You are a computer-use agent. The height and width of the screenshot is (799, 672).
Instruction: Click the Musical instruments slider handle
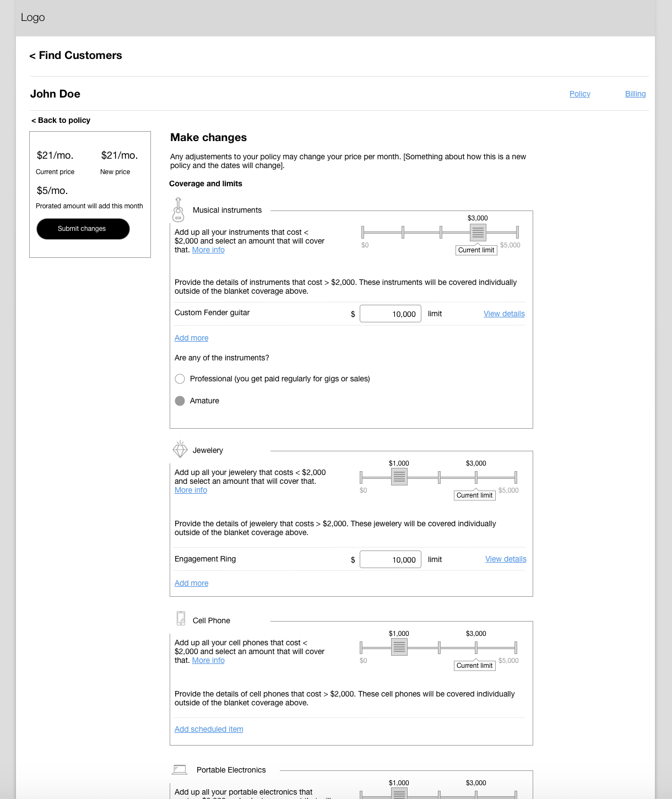(x=478, y=233)
